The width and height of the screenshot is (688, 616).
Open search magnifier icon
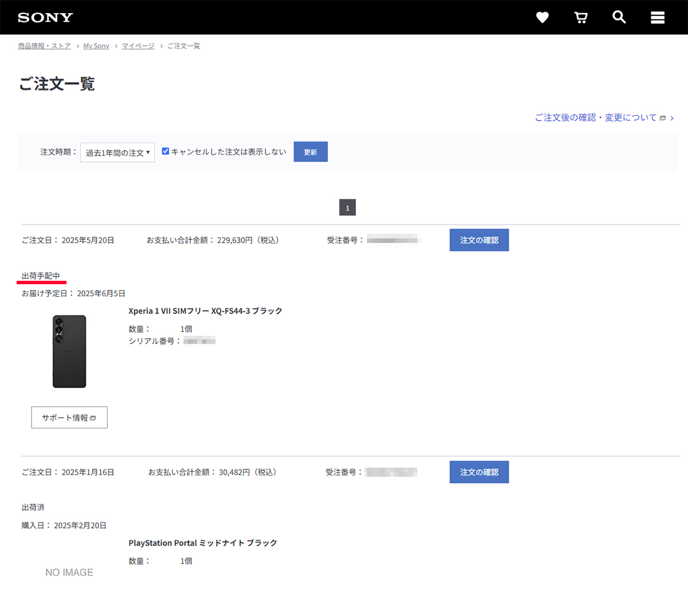point(619,17)
